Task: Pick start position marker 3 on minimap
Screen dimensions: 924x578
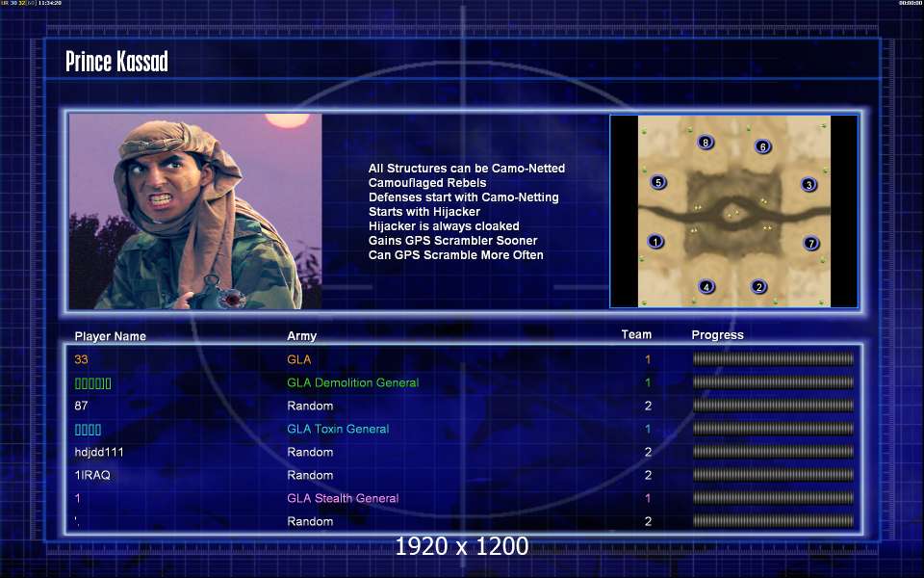Action: click(809, 184)
